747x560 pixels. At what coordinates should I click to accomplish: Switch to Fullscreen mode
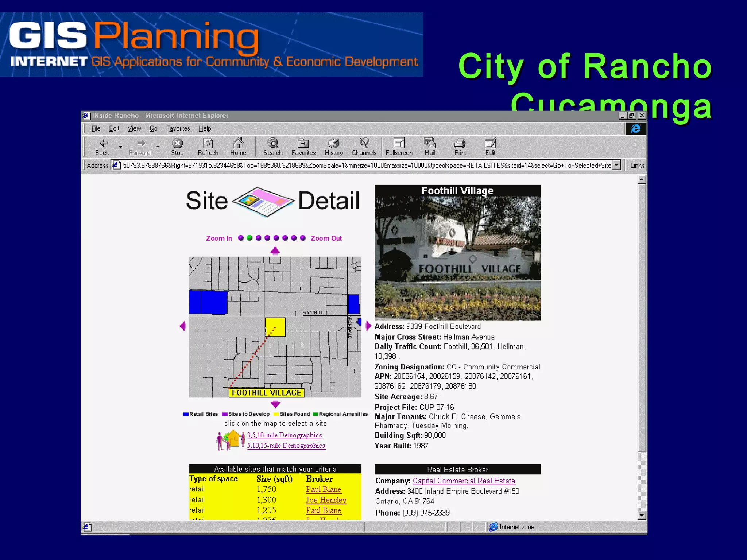[x=399, y=147]
